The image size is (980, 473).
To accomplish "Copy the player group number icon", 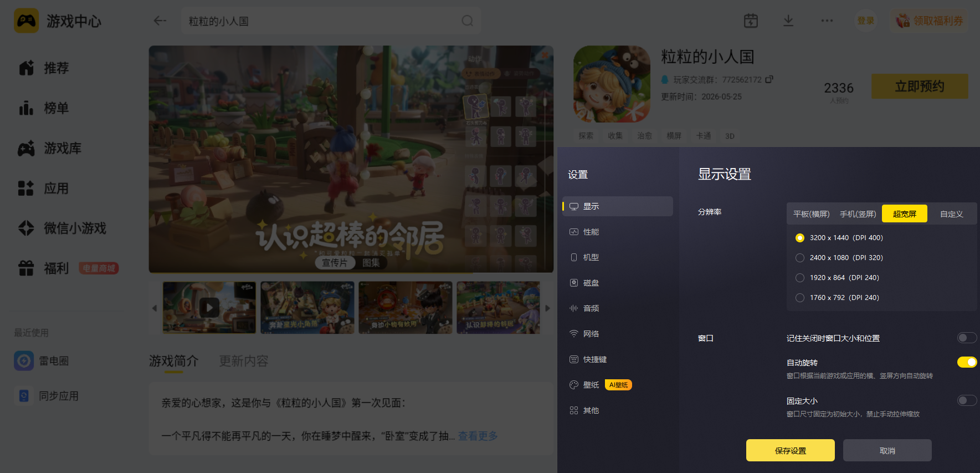I will pyautogui.click(x=769, y=79).
